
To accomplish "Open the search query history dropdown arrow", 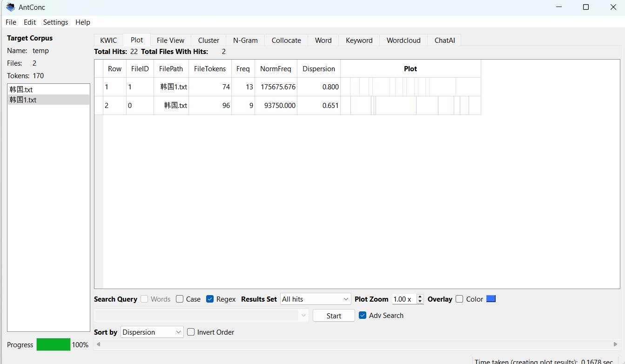I will pyautogui.click(x=304, y=316).
